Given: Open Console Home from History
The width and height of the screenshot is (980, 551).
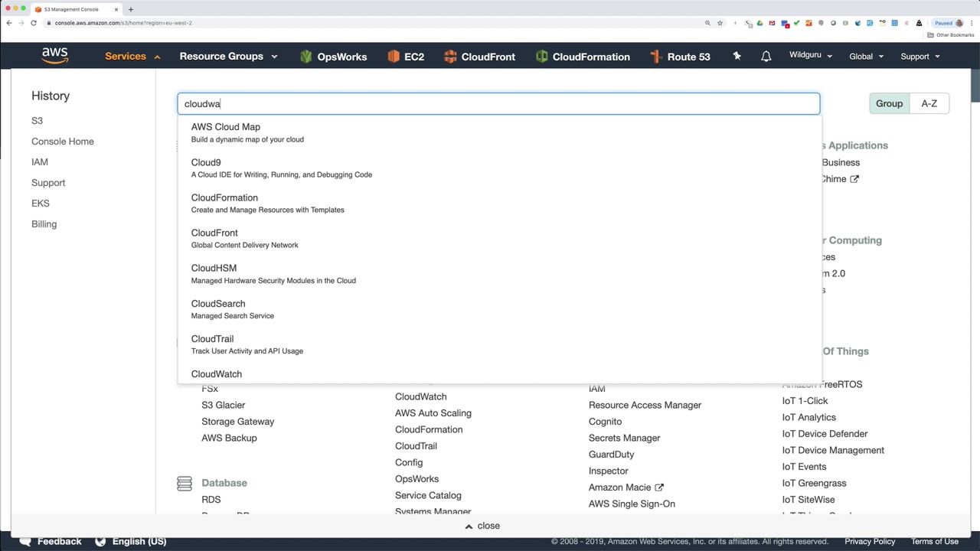Looking at the screenshot, I should click(63, 142).
